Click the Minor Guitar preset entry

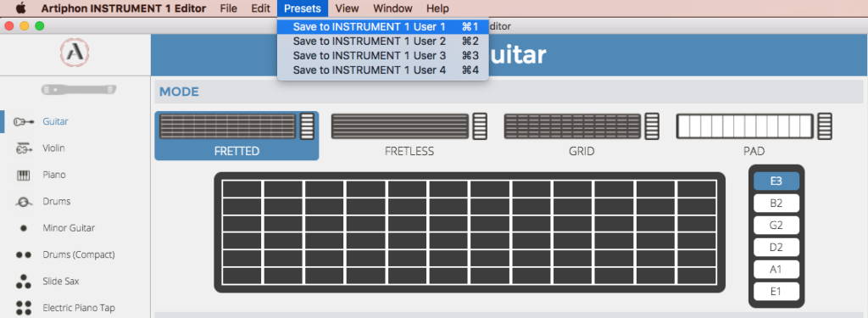(69, 228)
